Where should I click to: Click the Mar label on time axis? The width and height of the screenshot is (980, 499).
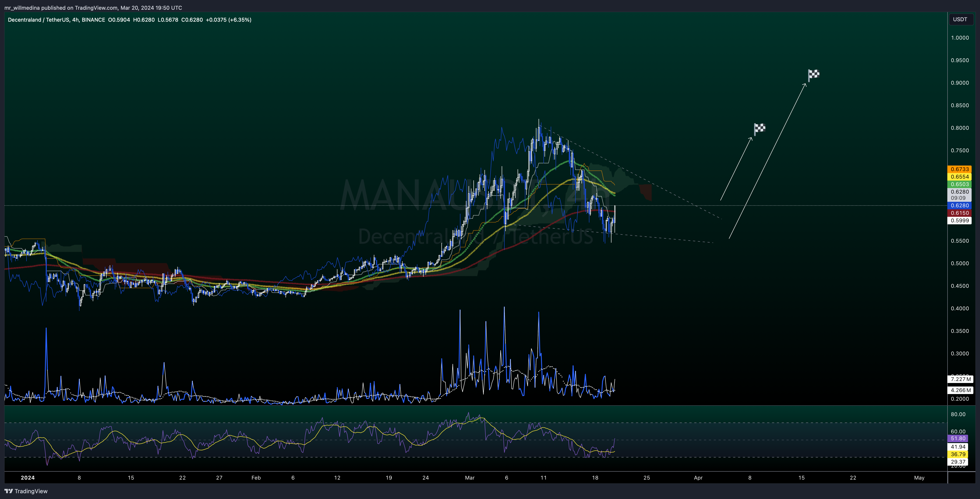click(470, 478)
